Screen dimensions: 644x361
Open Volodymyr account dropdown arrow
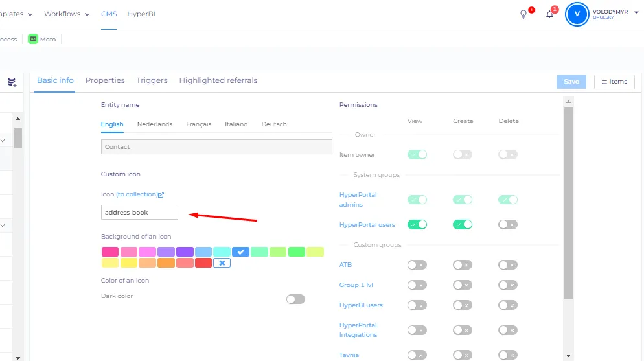[636, 12]
